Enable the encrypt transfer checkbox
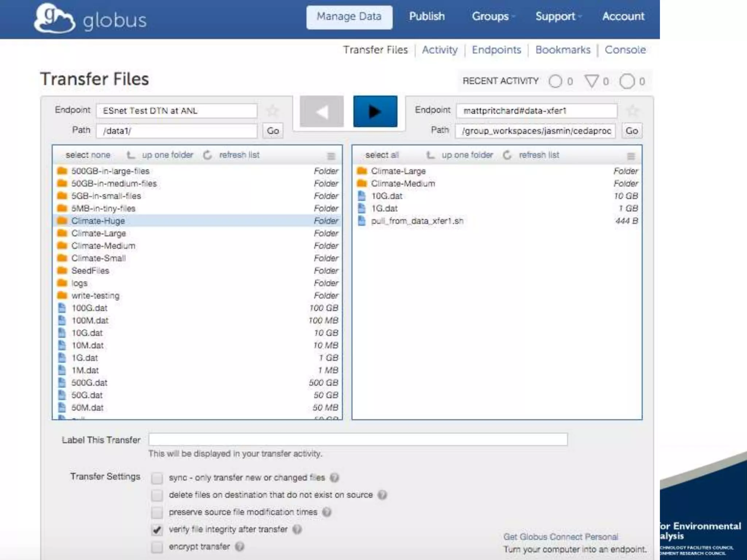 [x=157, y=547]
